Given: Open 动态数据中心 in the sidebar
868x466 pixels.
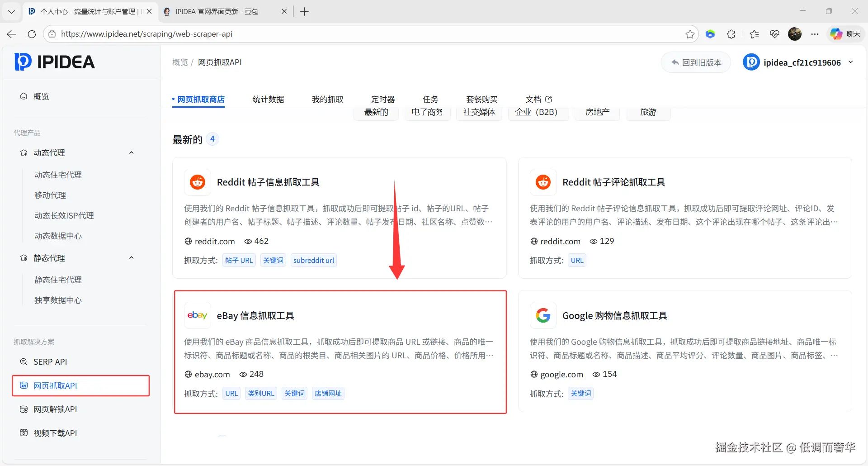Looking at the screenshot, I should click(58, 236).
